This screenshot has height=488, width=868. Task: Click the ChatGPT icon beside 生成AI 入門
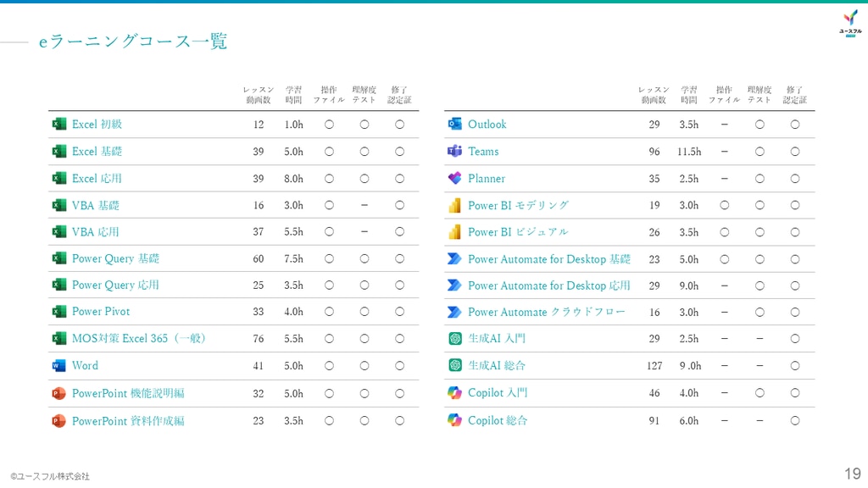pyautogui.click(x=454, y=339)
